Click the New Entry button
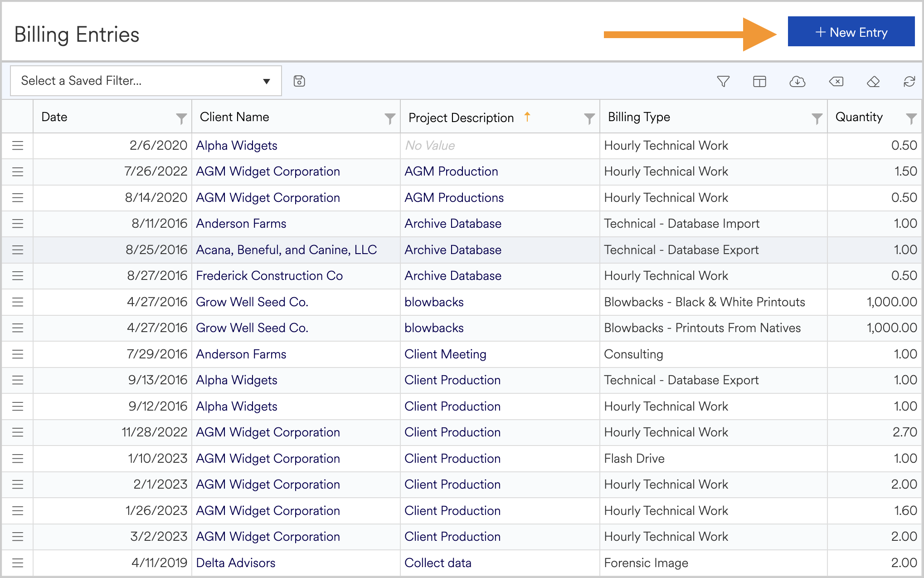The width and height of the screenshot is (924, 578). [x=851, y=32]
